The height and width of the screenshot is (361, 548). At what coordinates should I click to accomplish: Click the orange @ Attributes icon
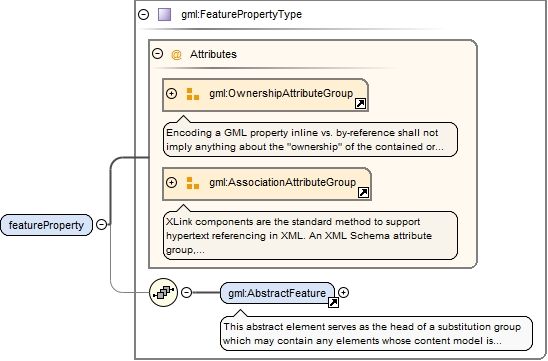tap(176, 55)
